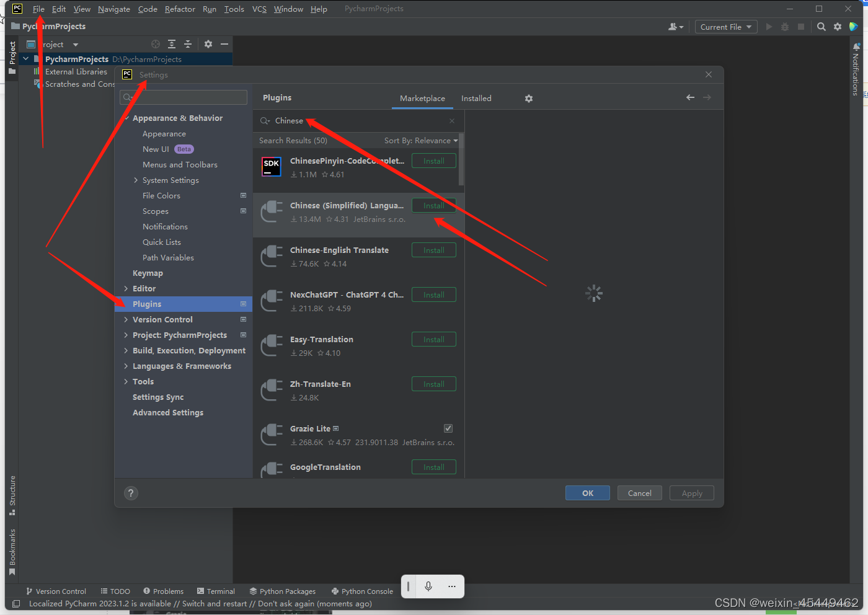Click the Cancel button

(x=640, y=493)
